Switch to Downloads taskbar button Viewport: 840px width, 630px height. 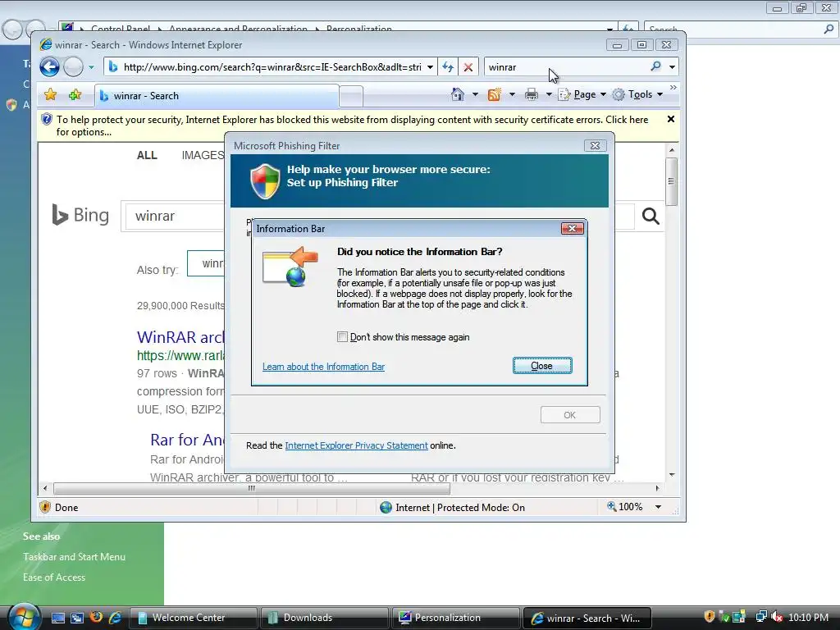tap(324, 618)
